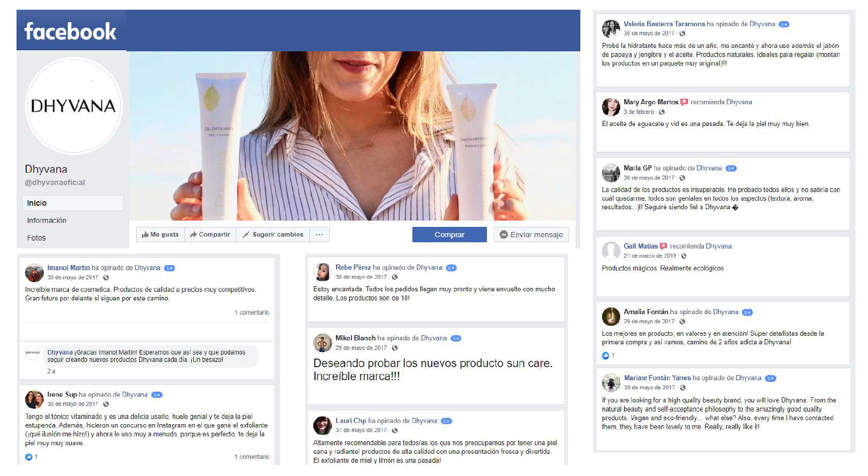Click Enviar mensaje button
This screenshot has height=476, width=868.
pos(531,234)
